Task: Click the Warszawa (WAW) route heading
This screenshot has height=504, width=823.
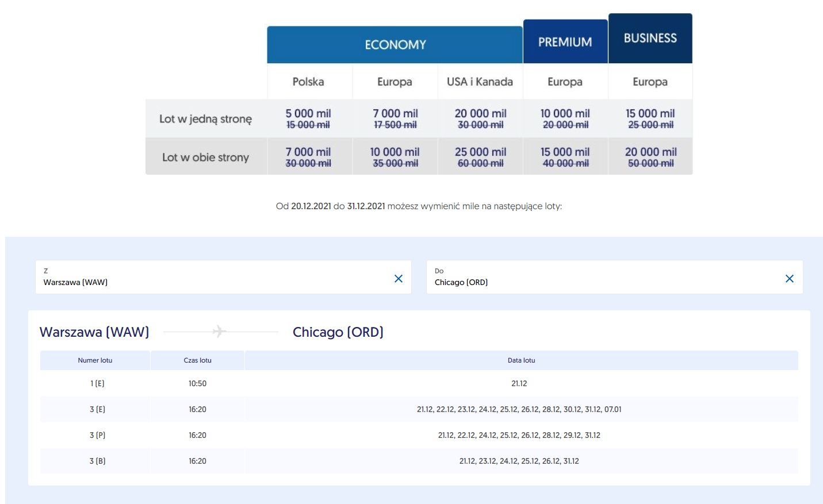Action: click(94, 332)
